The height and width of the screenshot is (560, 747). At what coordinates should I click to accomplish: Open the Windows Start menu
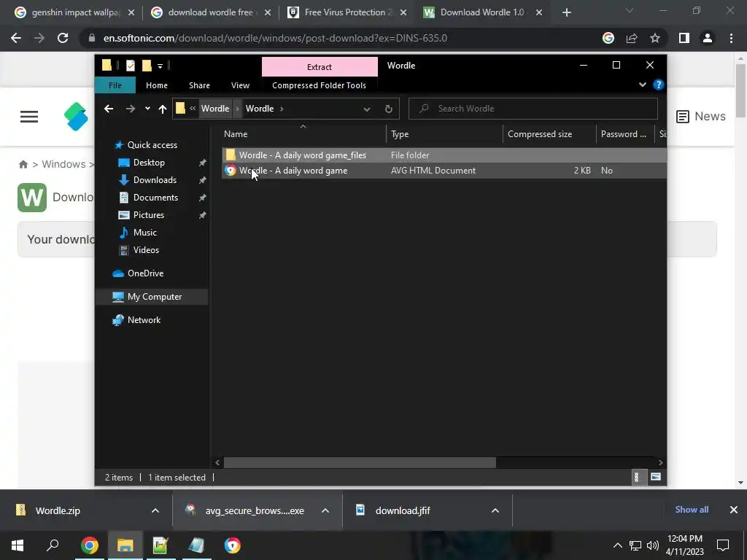click(18, 545)
